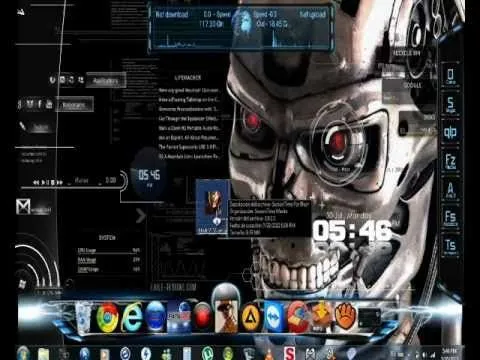Click the pencil Notes icon
This screenshot has width=480, height=360.
[x=23, y=126]
